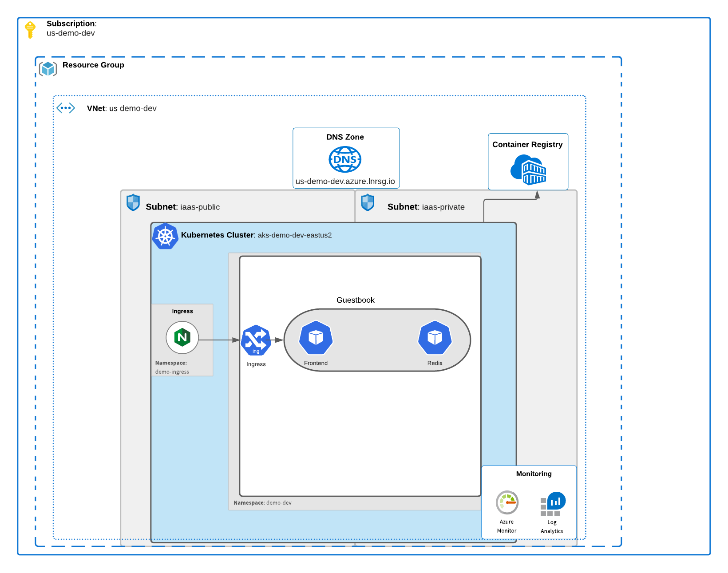Screen dimensions: 728x573
Task: Click the us-demo-dev subscription name
Action: tap(71, 33)
